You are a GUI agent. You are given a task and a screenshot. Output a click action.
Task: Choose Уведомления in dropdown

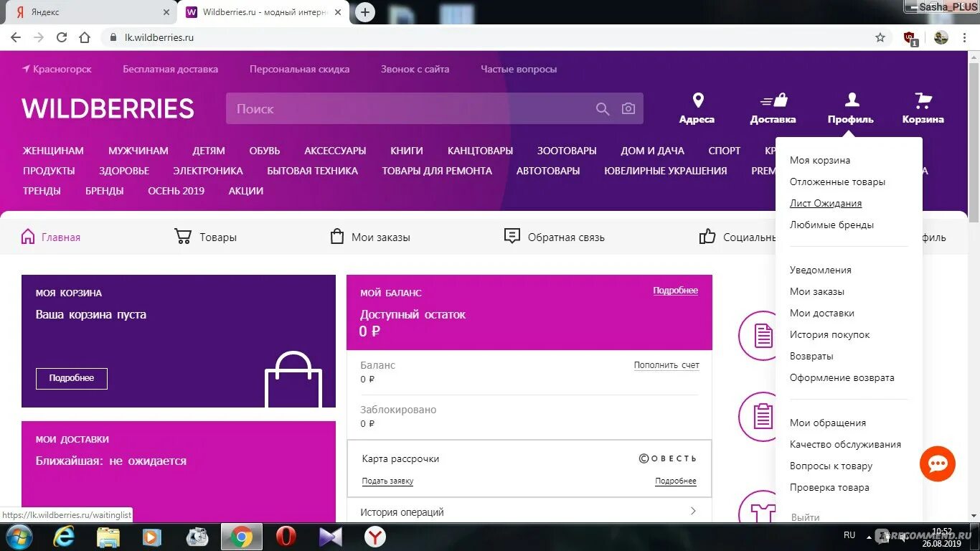point(821,270)
